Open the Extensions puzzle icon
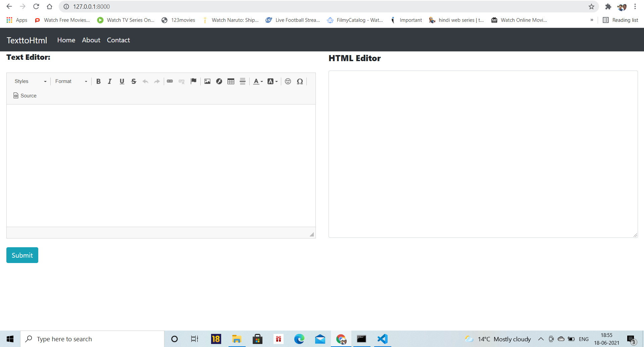 click(x=608, y=6)
